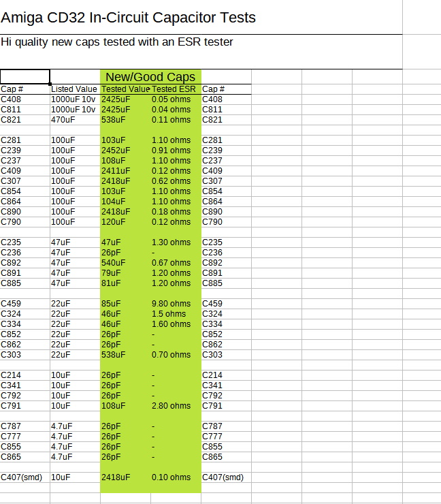Screen dimensions: 441x504
Task: Click the empty selected cell above 'Cap #'
Action: pyautogui.click(x=25, y=77)
